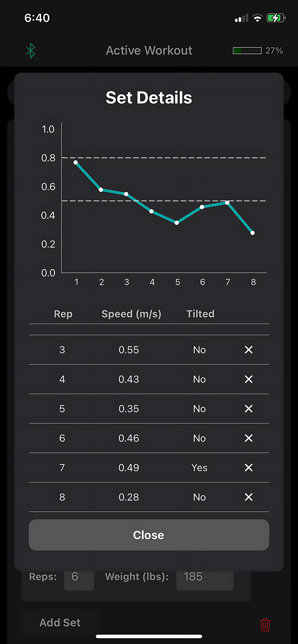Image resolution: width=298 pixels, height=644 pixels.
Task: Select the Reps input field
Action: (79, 581)
